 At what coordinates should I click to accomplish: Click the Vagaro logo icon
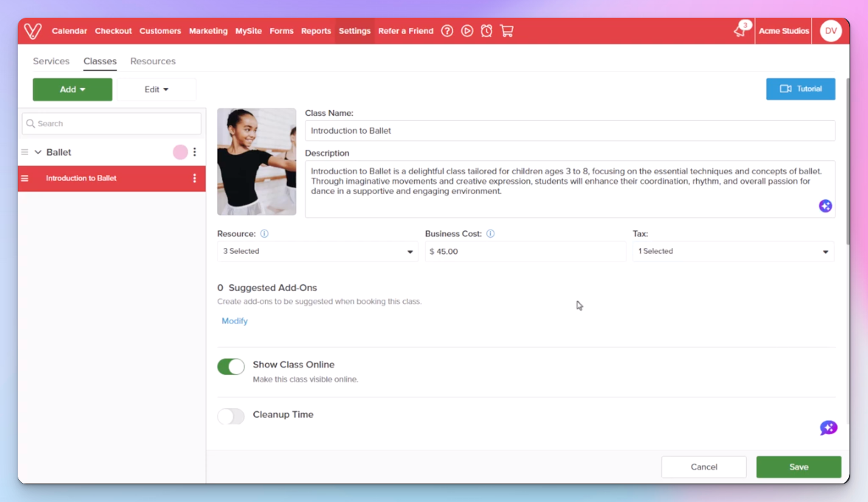pos(32,31)
